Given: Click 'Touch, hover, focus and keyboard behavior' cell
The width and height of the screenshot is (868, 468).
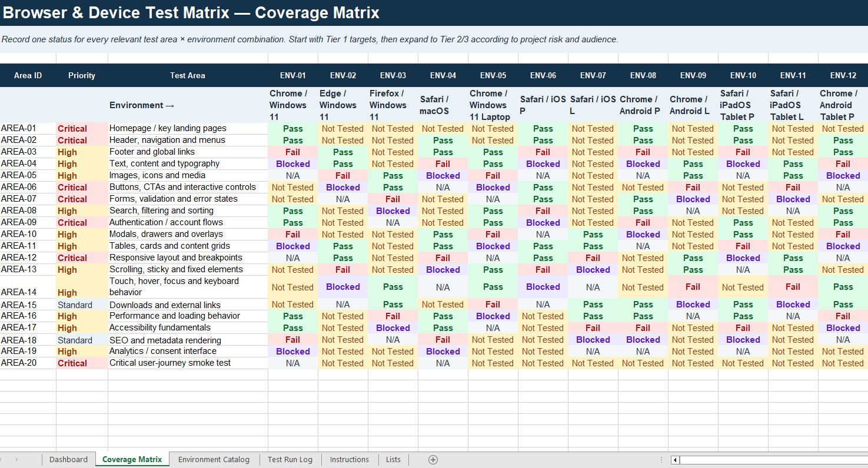Looking at the screenshot, I should (x=188, y=287).
